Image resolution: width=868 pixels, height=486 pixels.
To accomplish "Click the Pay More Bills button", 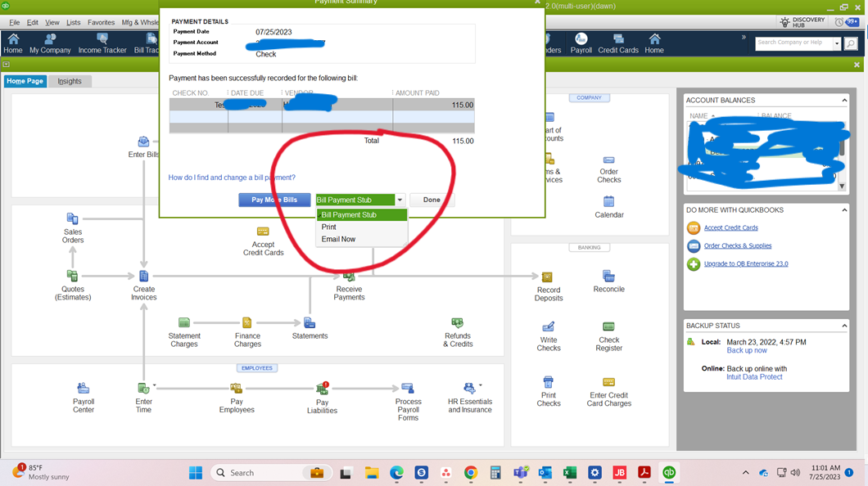I will [274, 200].
